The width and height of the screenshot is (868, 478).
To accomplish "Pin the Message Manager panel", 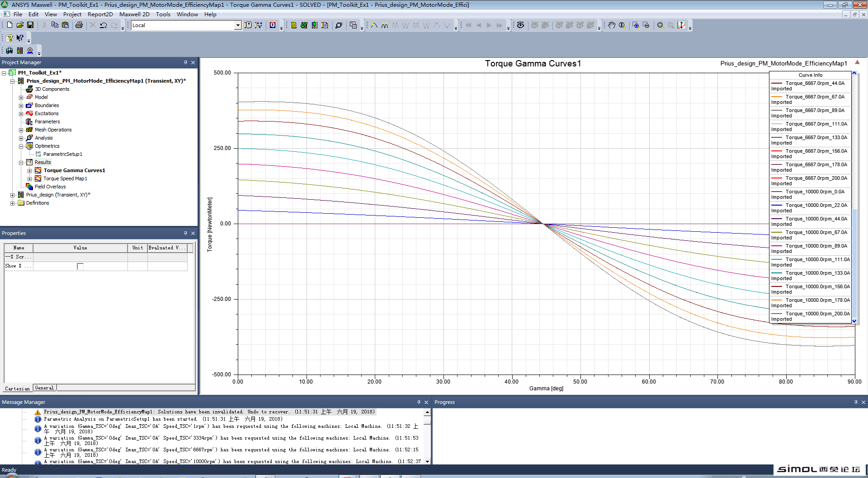I will coord(419,402).
